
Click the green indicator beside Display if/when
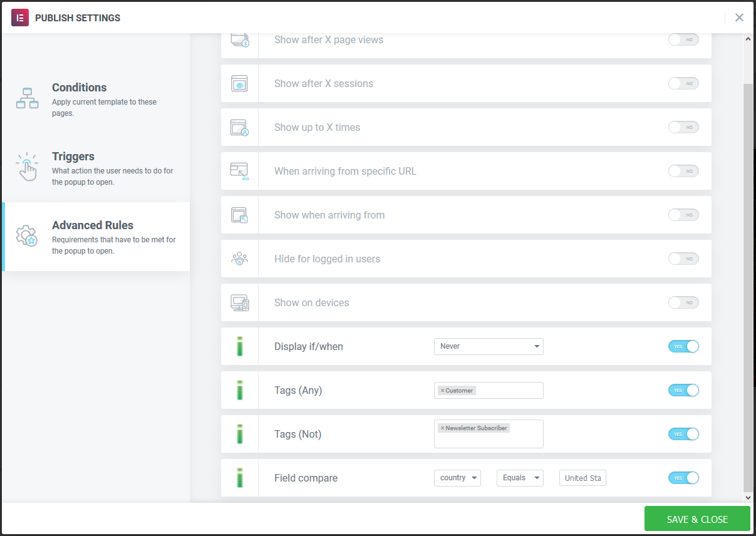click(x=239, y=346)
